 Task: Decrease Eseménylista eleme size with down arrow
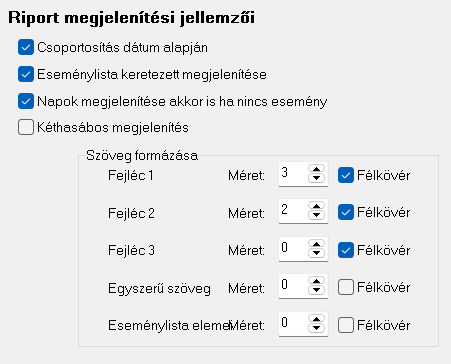point(316,328)
